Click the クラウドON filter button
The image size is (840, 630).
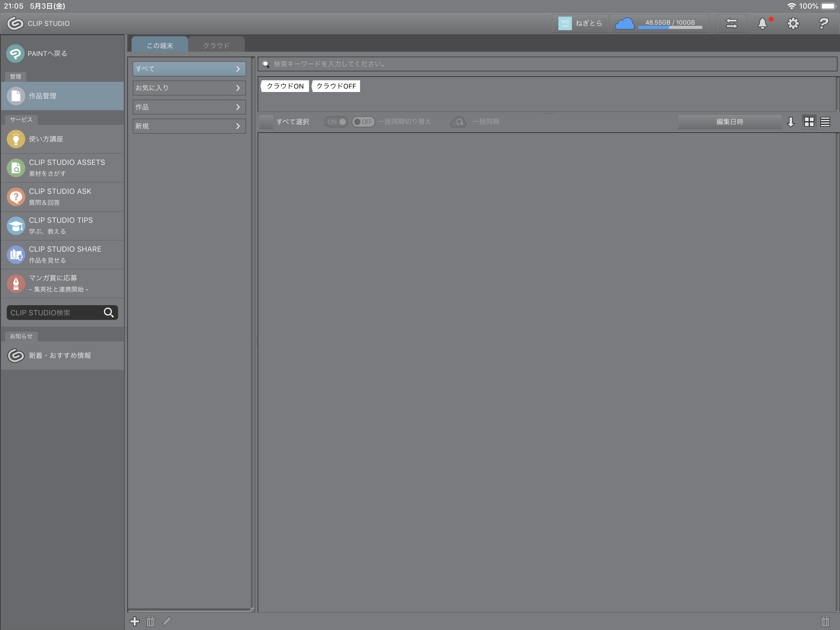(x=285, y=86)
